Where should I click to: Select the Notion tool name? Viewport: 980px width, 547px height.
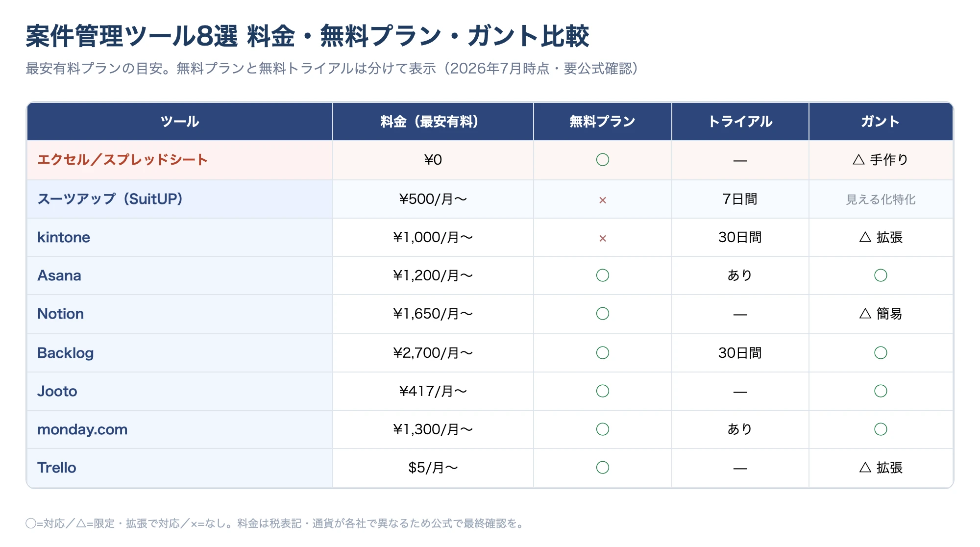click(61, 314)
